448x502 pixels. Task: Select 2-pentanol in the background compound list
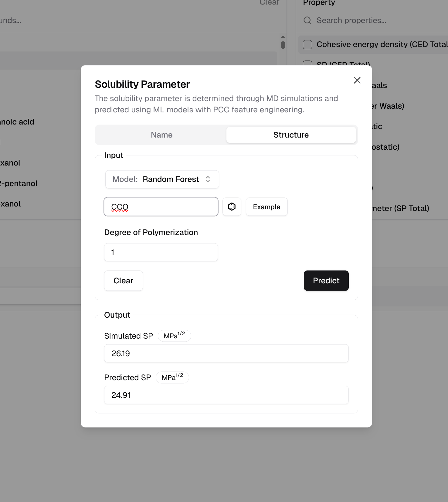pyautogui.click(x=19, y=183)
